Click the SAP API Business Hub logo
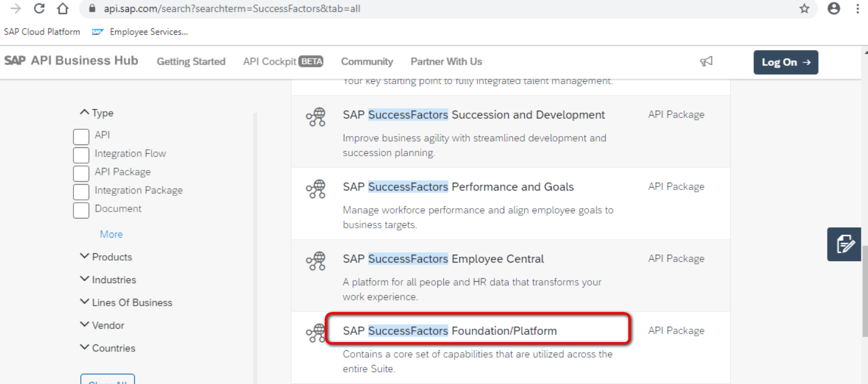 click(x=72, y=60)
